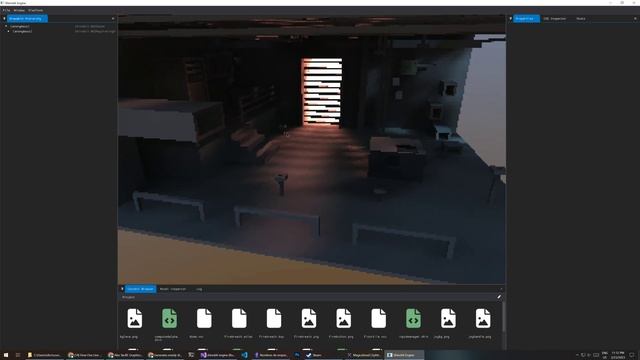Open the Windows notification center icon
Viewport: 640px width, 360px height.
(632, 355)
